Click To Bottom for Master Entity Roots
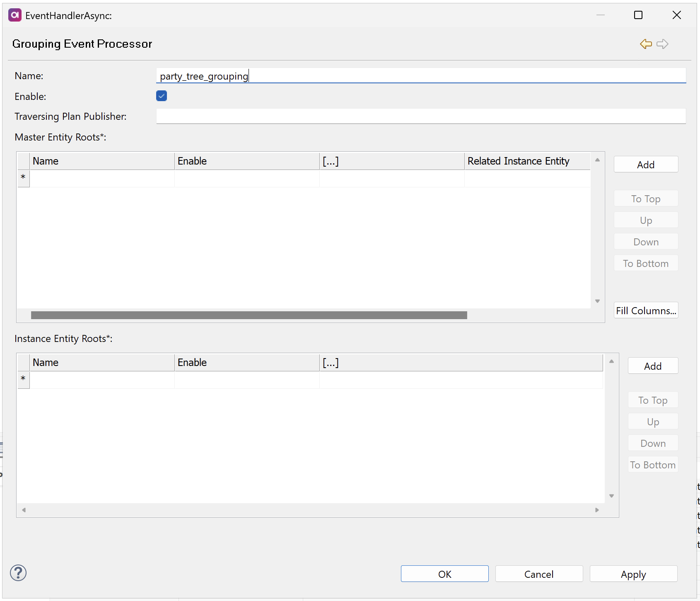700x601 pixels. [x=646, y=263]
